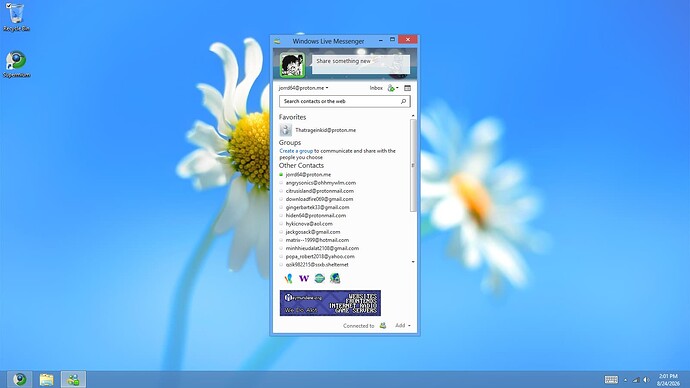Click the magnifier search icon
This screenshot has height=388, width=690.
[403, 101]
